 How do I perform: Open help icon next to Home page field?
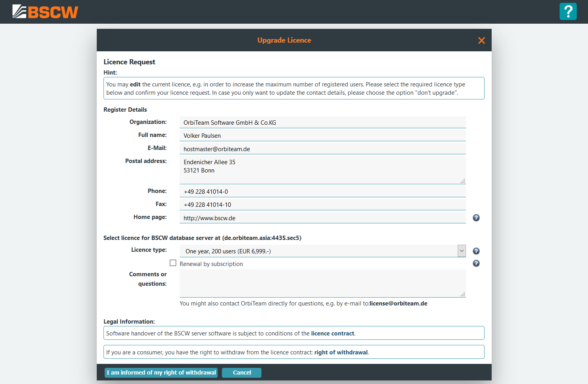click(476, 218)
